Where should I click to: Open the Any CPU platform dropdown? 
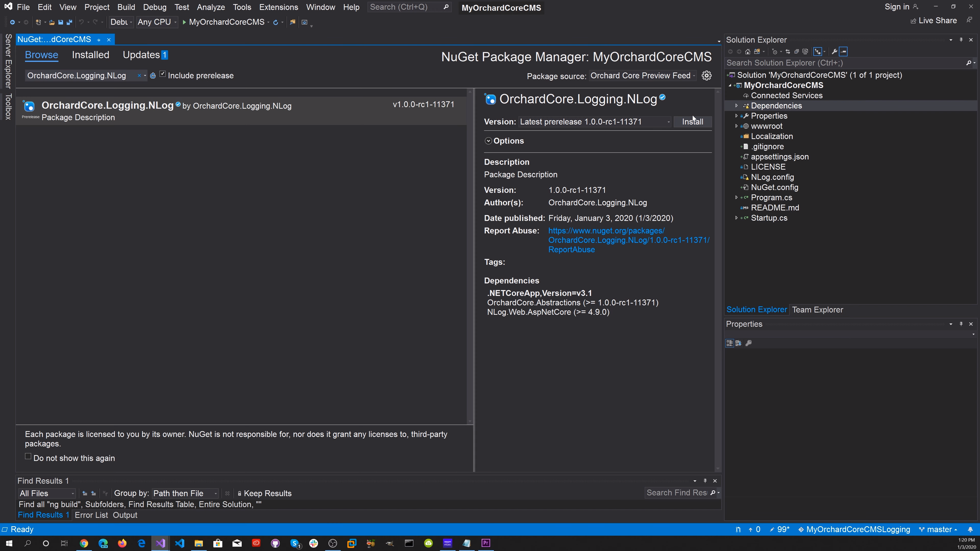pos(157,22)
